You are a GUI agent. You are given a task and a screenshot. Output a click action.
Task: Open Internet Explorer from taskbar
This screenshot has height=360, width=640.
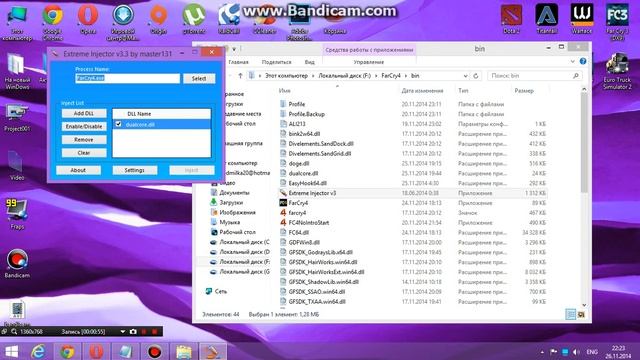tap(38, 351)
